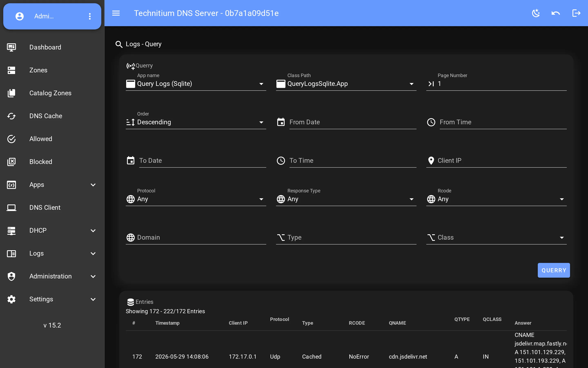Open the Blocked list page
The height and width of the screenshot is (368, 588).
coord(52,162)
